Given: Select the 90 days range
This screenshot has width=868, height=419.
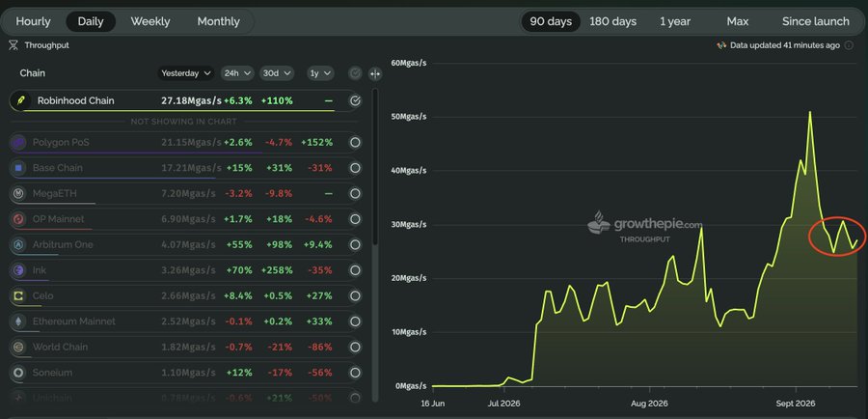Looking at the screenshot, I should point(551,21).
